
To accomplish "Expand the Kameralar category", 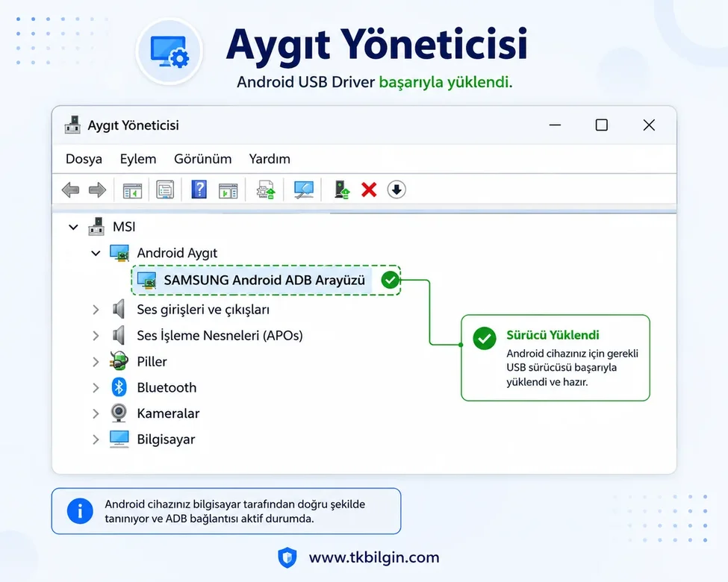I will [x=96, y=413].
